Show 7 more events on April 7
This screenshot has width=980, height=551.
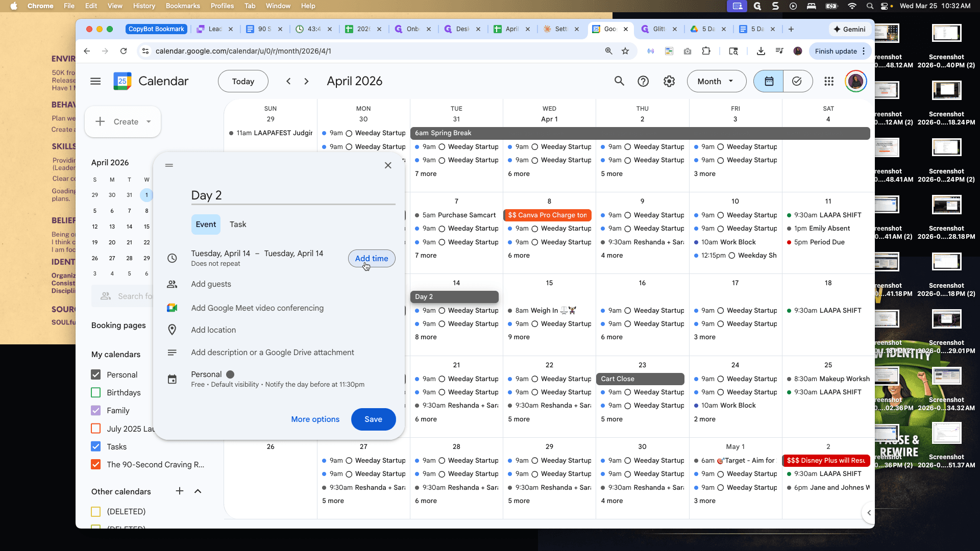(x=426, y=255)
